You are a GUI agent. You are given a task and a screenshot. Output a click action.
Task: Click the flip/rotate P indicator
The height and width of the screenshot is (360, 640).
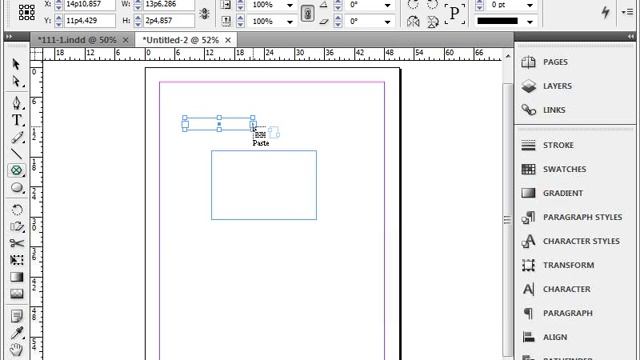(x=454, y=13)
